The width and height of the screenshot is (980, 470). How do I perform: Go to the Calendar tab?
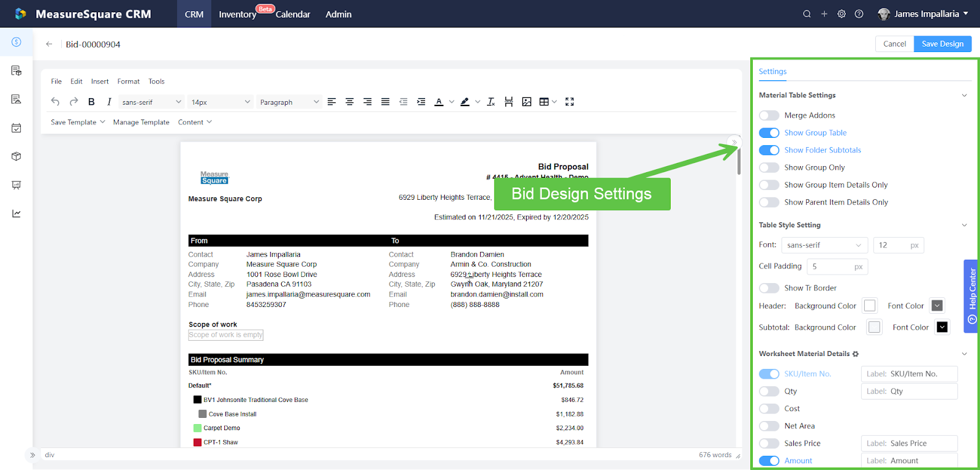(x=293, y=14)
